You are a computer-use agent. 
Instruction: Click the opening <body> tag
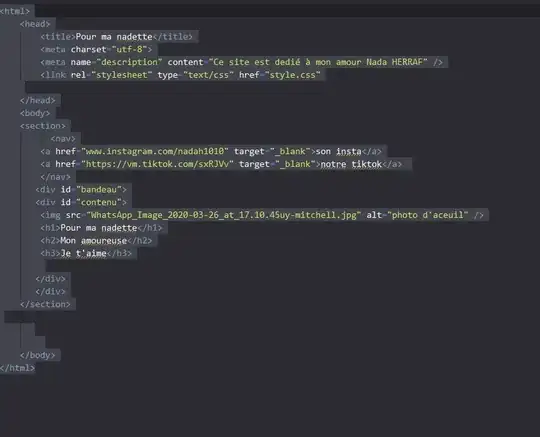point(35,113)
